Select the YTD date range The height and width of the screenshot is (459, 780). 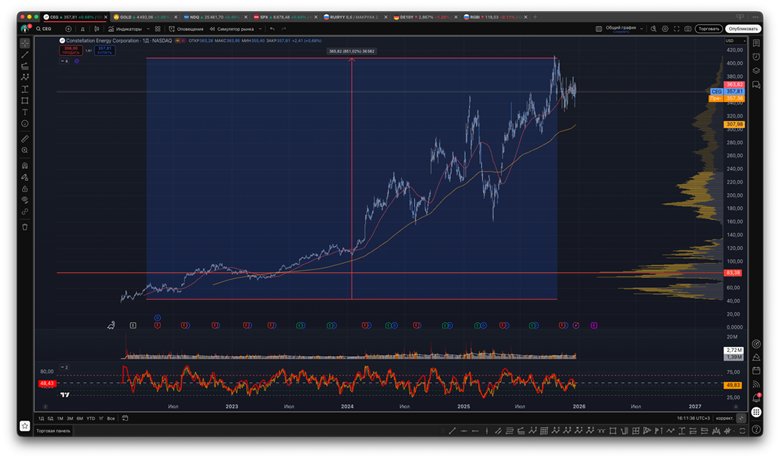pyautogui.click(x=91, y=418)
